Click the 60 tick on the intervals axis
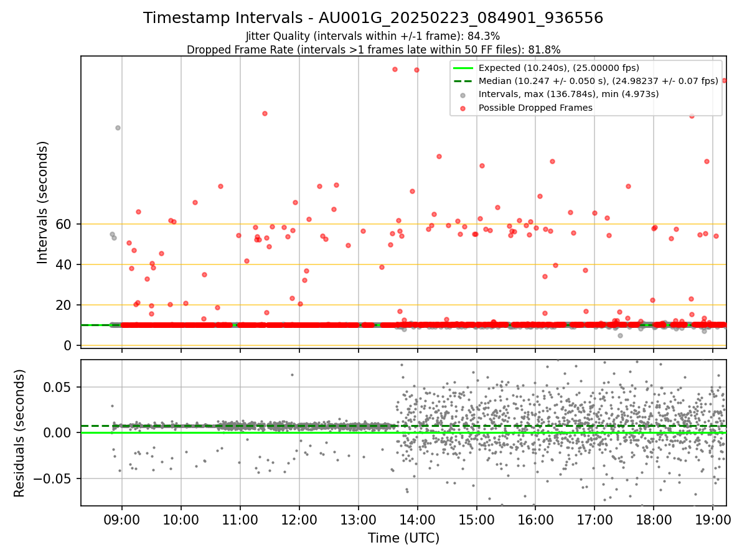The image size is (747, 560). point(65,224)
